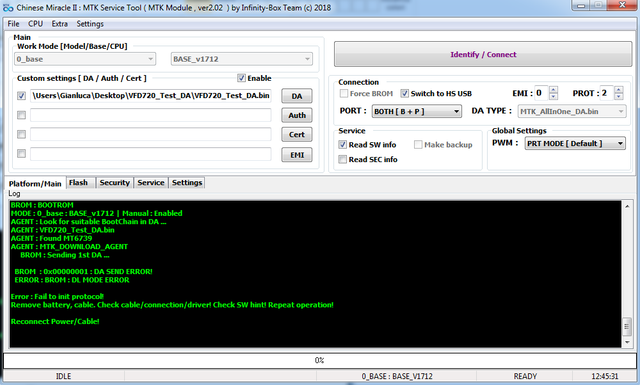This screenshot has height=385, width=640.
Task: Open the Extra menu
Action: pyautogui.click(x=60, y=24)
